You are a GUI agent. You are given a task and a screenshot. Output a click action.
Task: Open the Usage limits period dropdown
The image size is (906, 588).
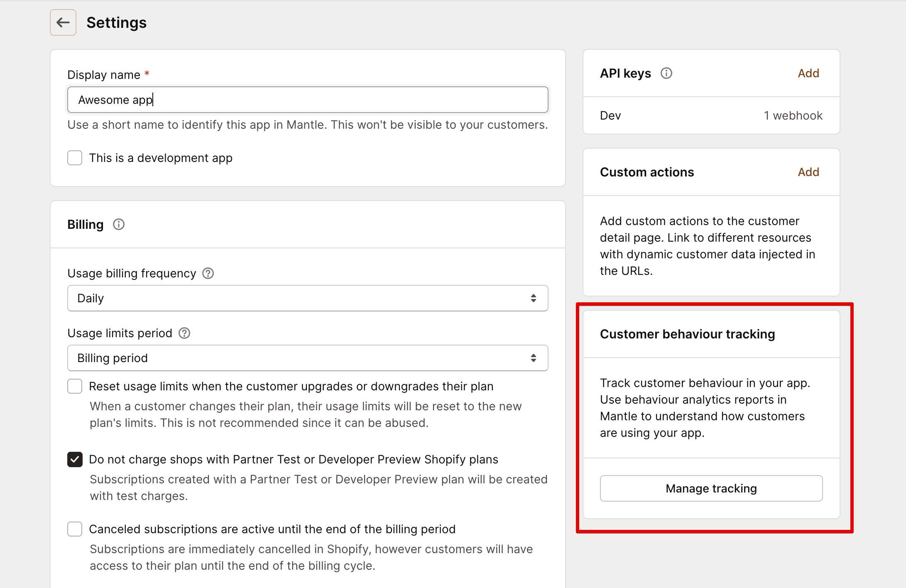[307, 358]
